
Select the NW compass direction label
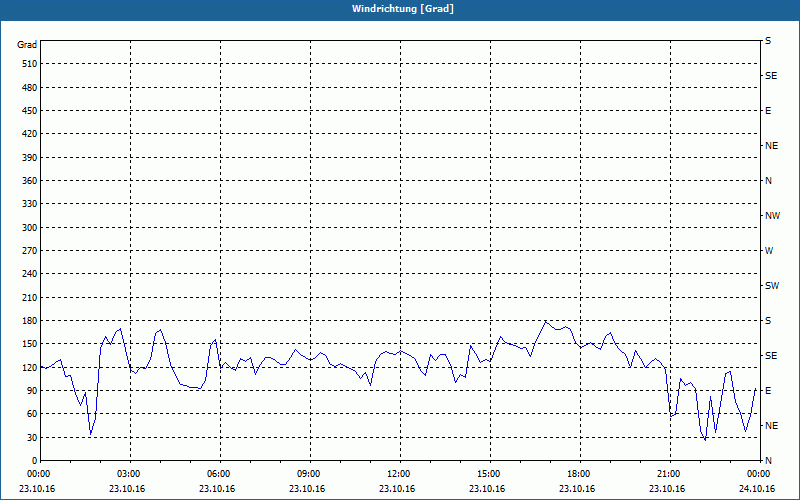(x=772, y=216)
